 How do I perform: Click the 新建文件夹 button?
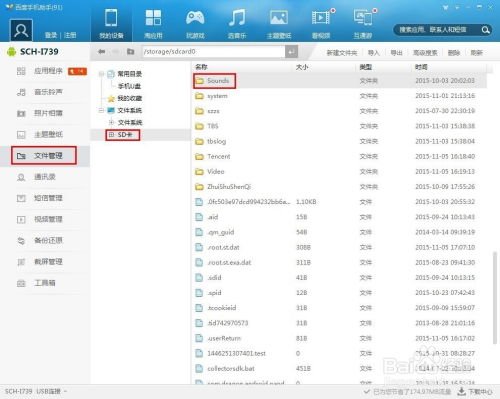[341, 53]
